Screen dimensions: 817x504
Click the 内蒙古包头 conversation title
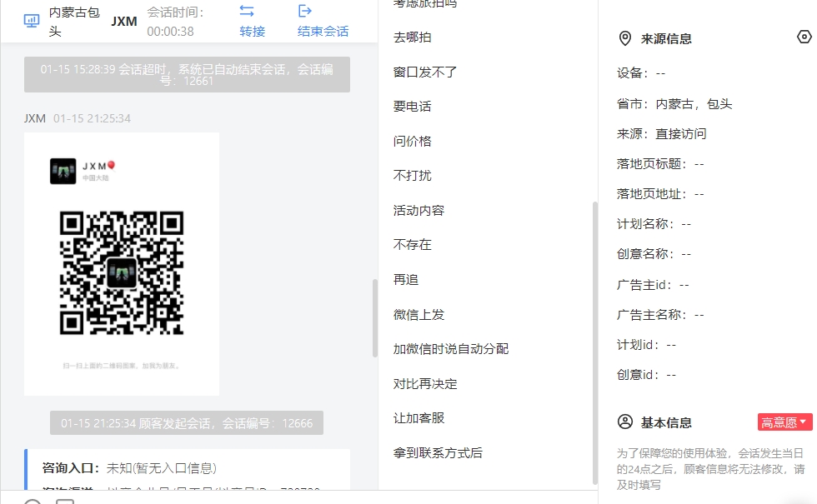coord(74,22)
